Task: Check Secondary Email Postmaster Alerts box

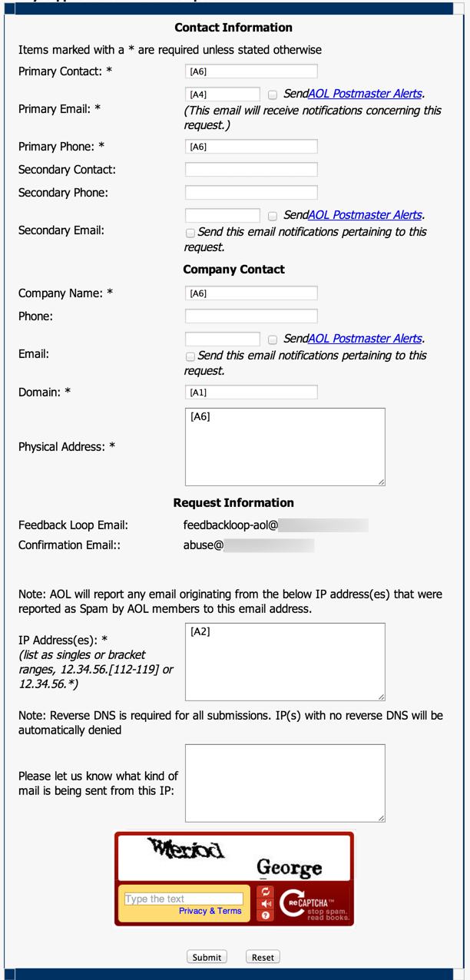Action: (x=273, y=216)
